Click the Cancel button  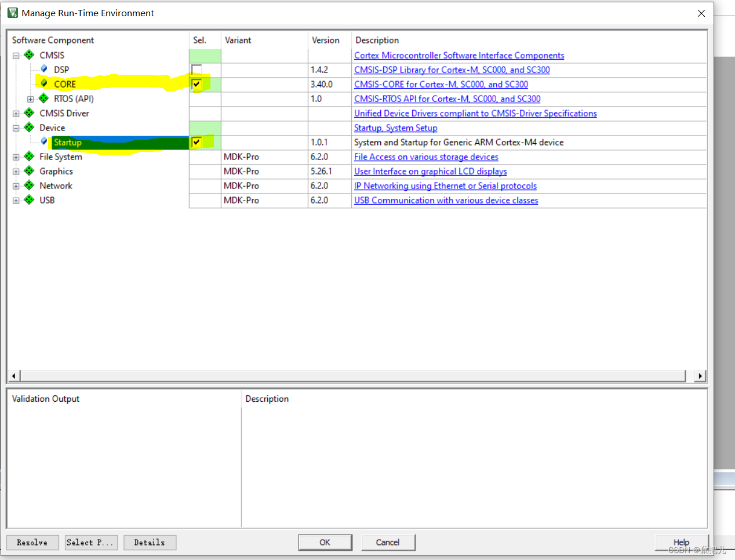click(388, 543)
